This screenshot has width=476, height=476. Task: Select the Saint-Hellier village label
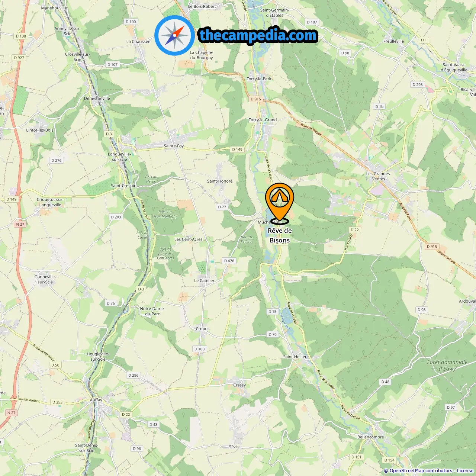[295, 357]
